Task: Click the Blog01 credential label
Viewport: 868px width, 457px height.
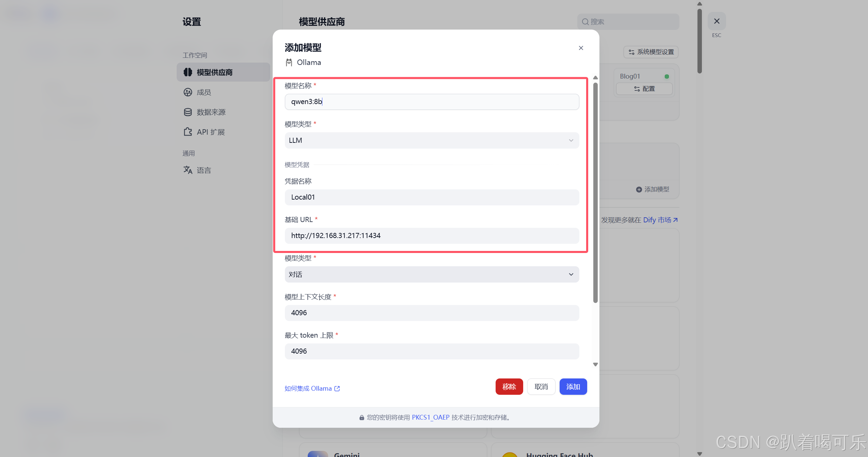Action: pyautogui.click(x=630, y=76)
